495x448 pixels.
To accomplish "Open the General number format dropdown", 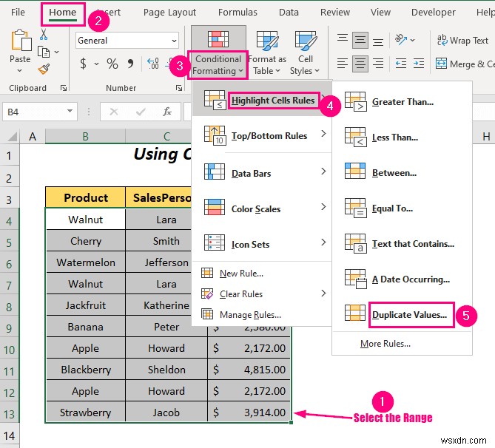I will 174,41.
